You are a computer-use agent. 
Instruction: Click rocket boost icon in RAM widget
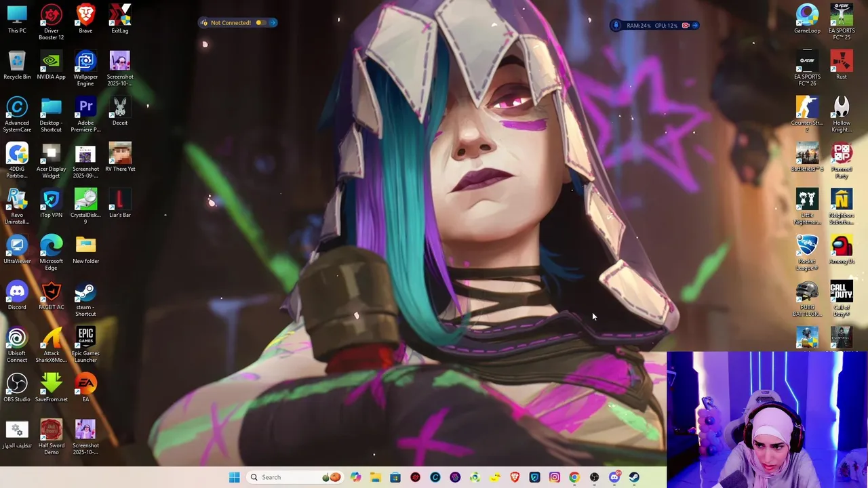616,26
